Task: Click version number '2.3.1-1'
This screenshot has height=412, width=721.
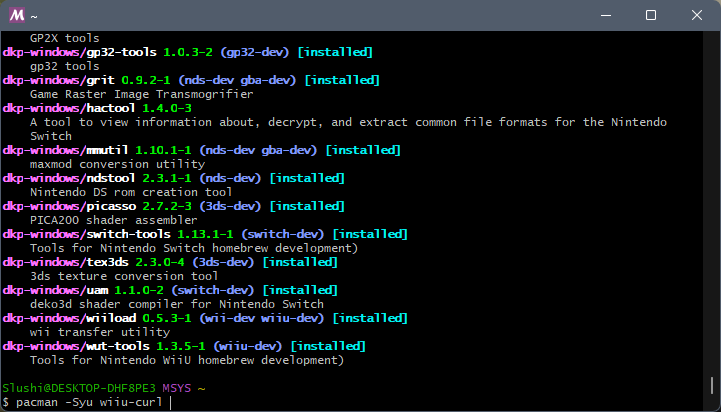Action: 167,178
